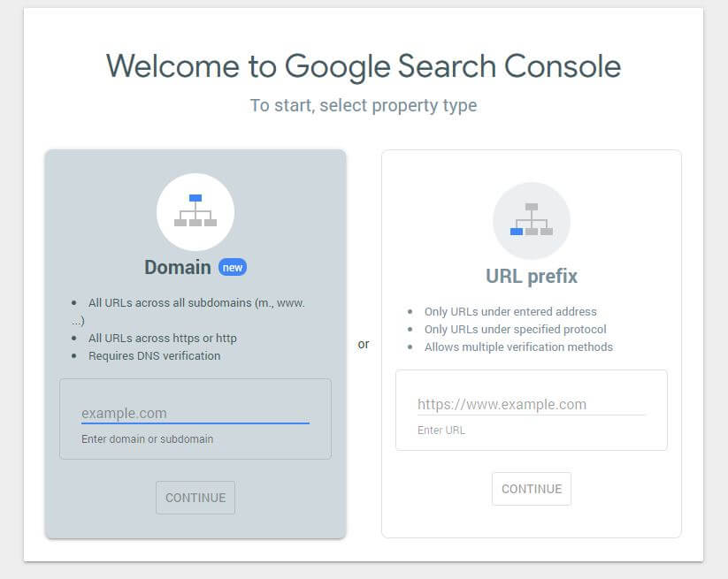728x579 pixels.
Task: Click 'Only URLs under entered address' bullet
Action: (x=510, y=312)
